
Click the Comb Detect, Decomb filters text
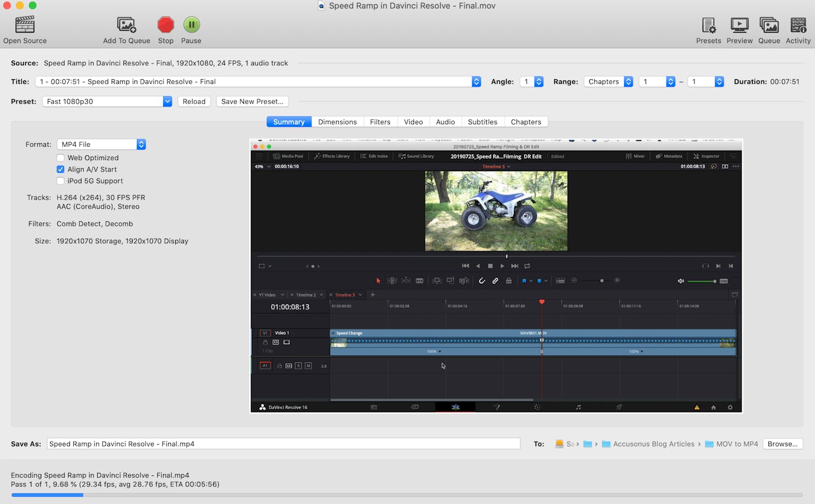94,223
